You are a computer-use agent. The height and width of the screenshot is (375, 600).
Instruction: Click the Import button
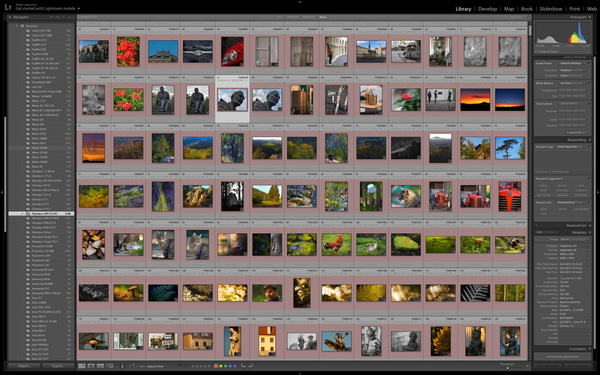pos(24,366)
